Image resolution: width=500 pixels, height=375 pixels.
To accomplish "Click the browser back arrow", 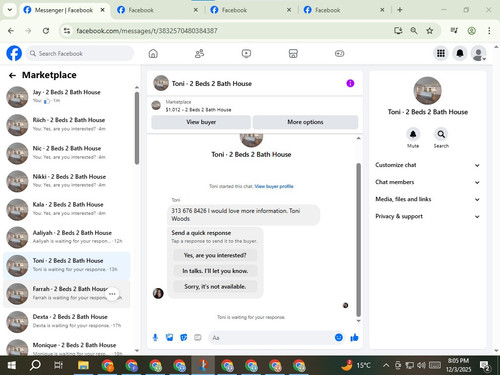I will (11, 31).
